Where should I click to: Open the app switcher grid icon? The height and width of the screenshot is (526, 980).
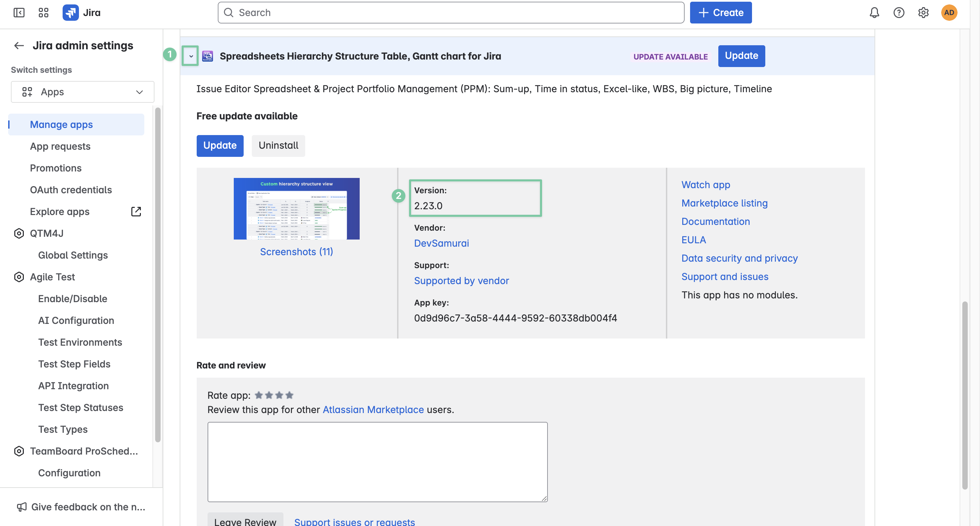[x=43, y=13]
